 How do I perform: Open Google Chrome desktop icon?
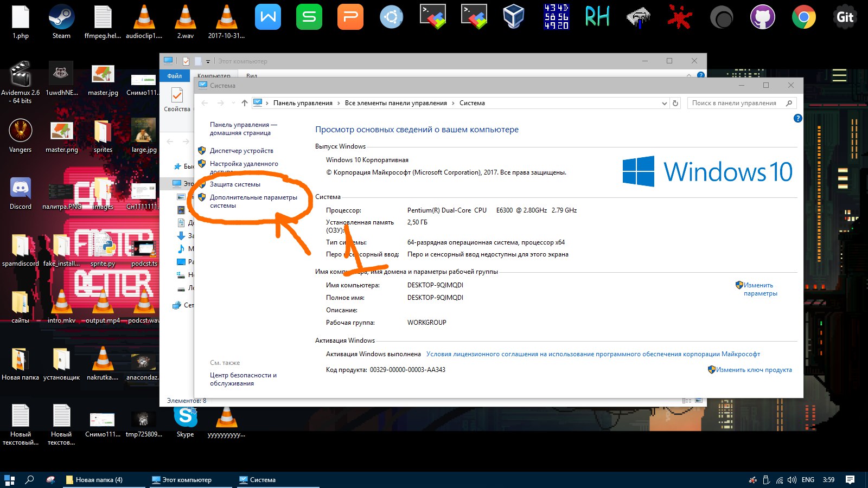pos(804,17)
